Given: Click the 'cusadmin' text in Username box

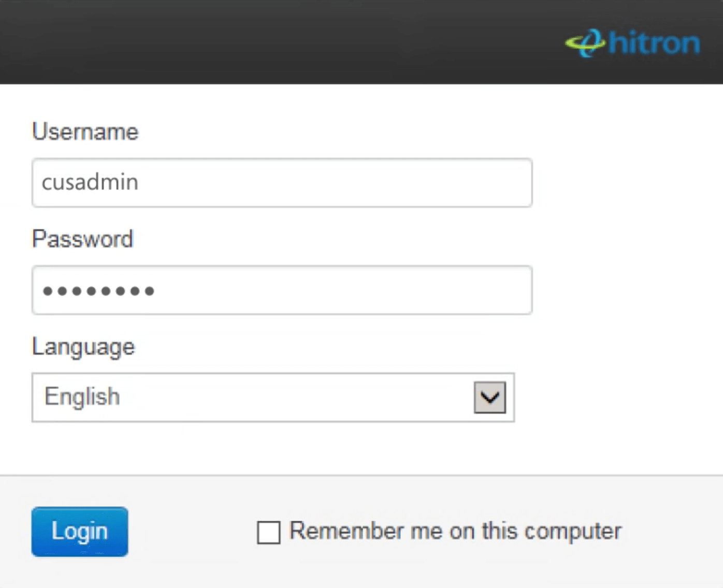Looking at the screenshot, I should click(x=90, y=183).
